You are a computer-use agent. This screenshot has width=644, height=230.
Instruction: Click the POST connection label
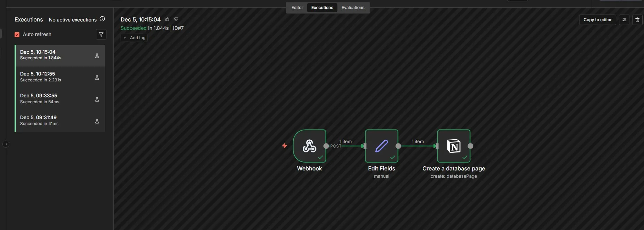pyautogui.click(x=336, y=146)
